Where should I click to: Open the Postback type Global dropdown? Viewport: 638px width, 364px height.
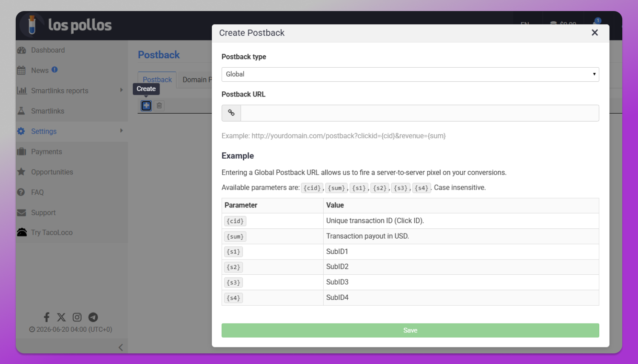[410, 74]
